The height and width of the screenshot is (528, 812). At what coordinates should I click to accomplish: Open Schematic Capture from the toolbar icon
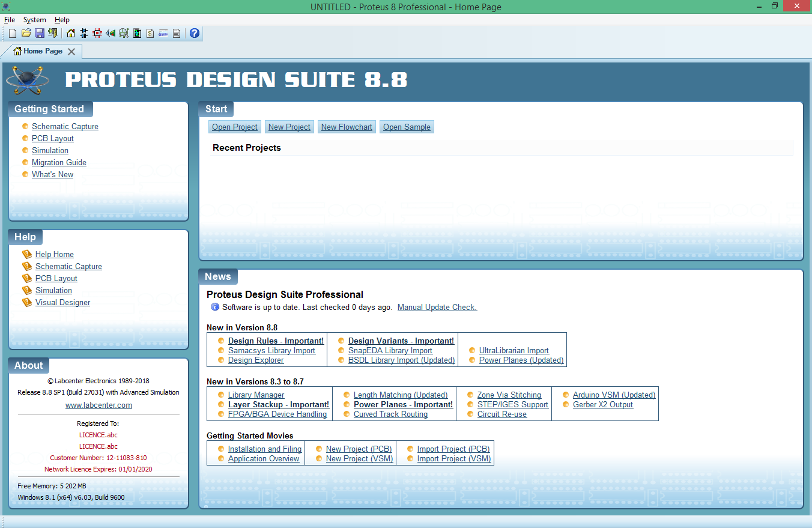pyautogui.click(x=84, y=33)
